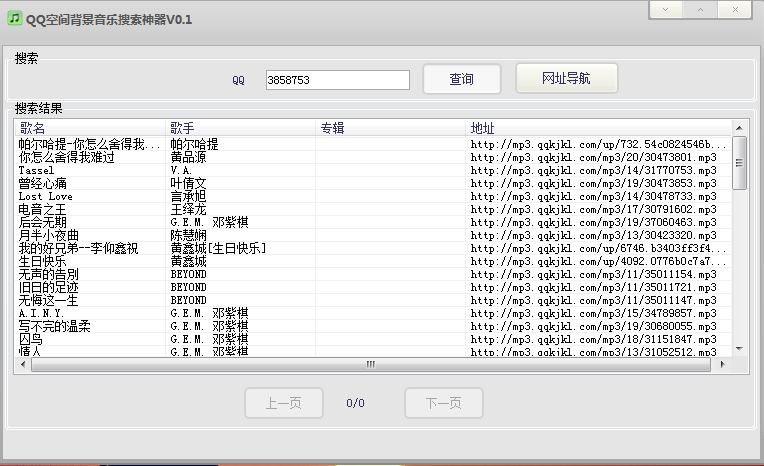Screen dimensions: 764x466
Task: Maximize the window with the up chevron button
Action: [x=700, y=9]
